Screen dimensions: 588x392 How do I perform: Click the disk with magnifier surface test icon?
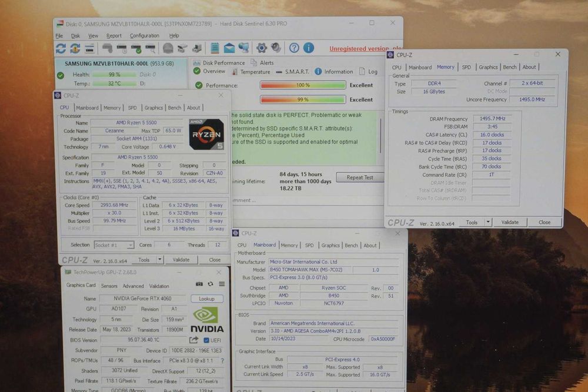[x=151, y=48]
